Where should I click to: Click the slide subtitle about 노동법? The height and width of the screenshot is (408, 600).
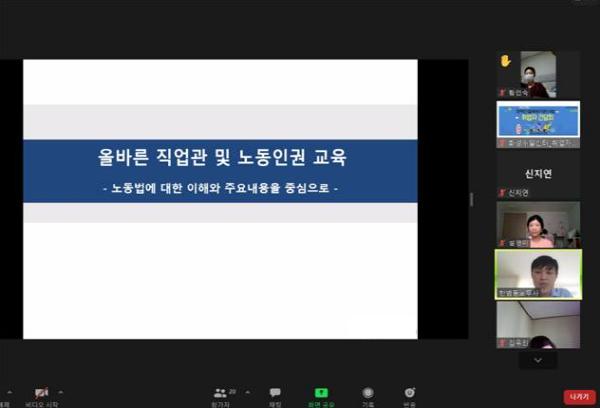pos(220,188)
